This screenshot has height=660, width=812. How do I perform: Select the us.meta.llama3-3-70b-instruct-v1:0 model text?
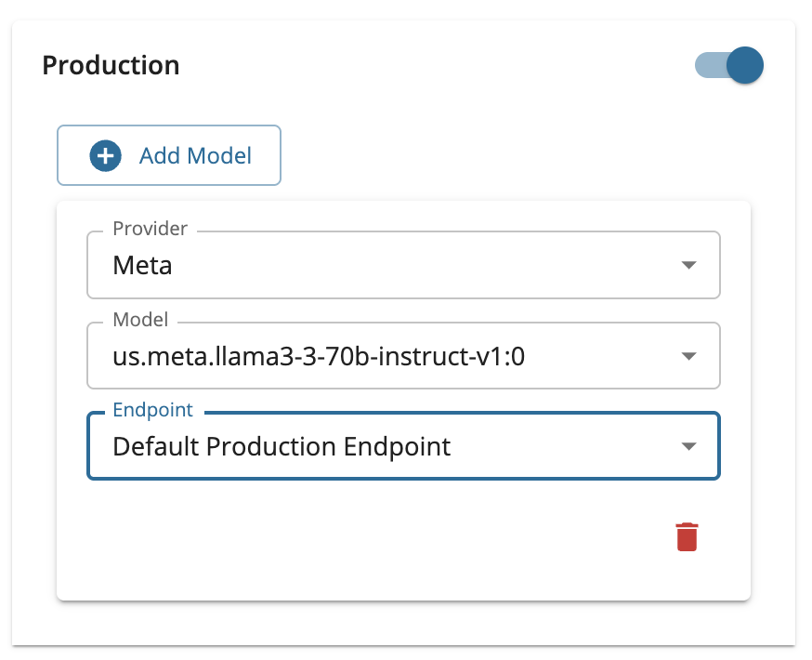click(x=319, y=356)
